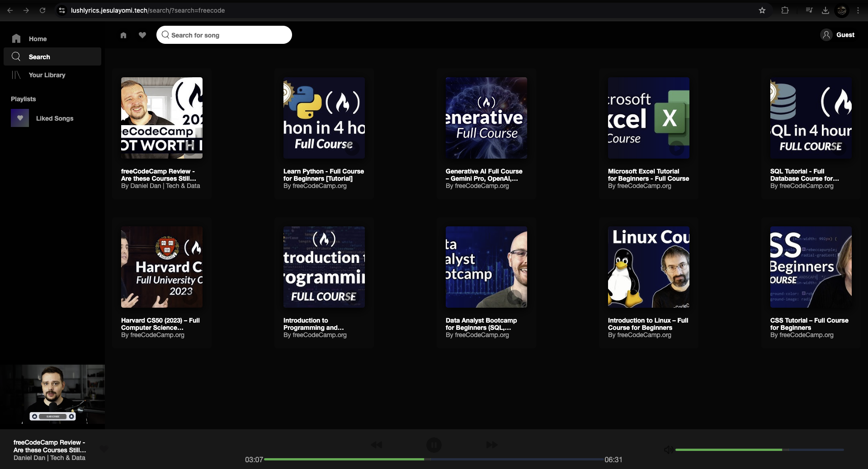Mute audio with the speaker icon
The width and height of the screenshot is (868, 469).
click(668, 450)
